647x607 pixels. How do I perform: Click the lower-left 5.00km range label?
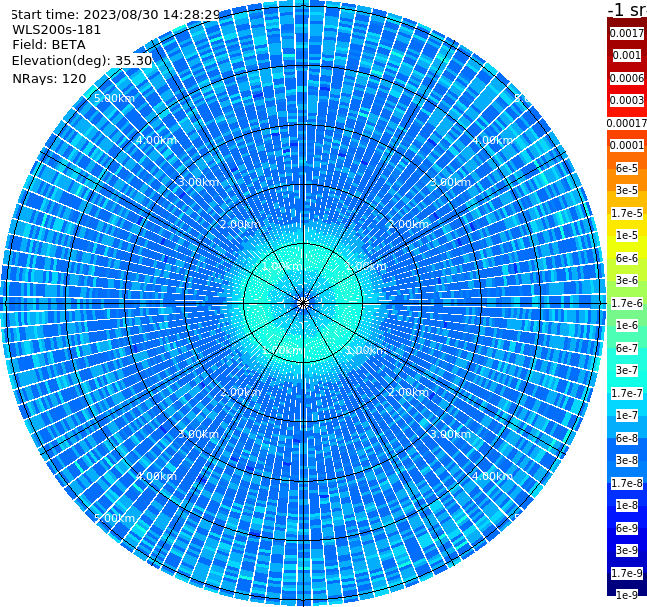[114, 518]
